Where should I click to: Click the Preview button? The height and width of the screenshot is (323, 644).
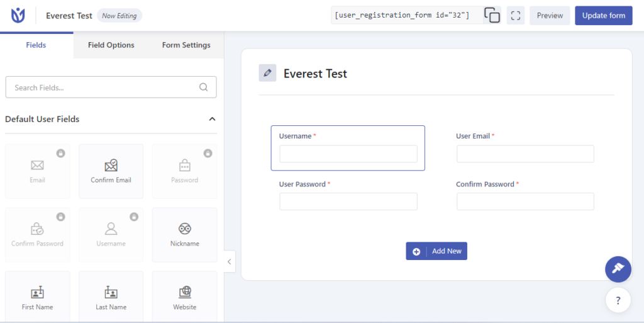[x=550, y=16]
